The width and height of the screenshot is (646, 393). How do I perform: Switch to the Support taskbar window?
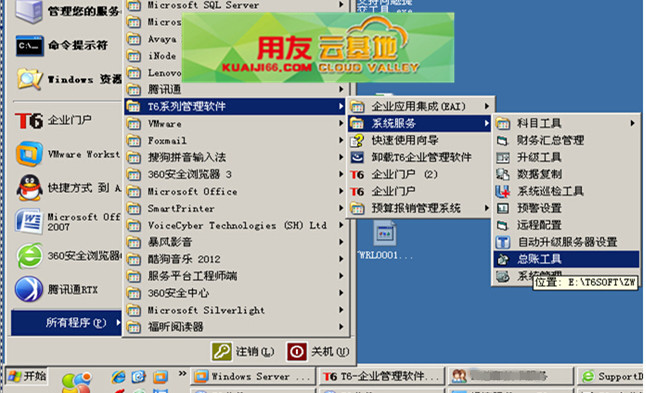pyautogui.click(x=611, y=377)
